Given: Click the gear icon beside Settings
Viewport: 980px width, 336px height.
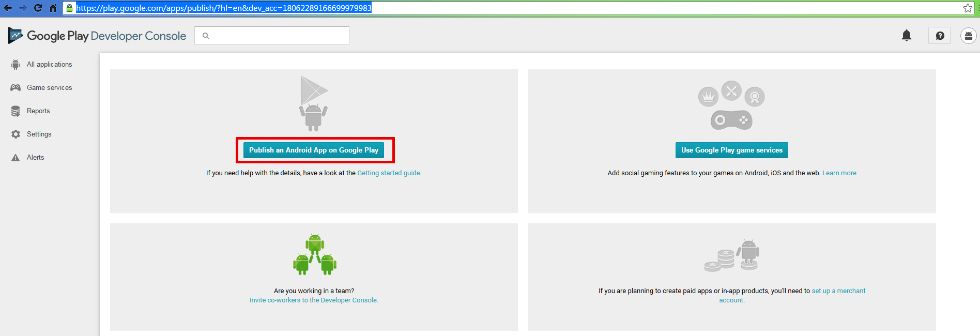Looking at the screenshot, I should click(16, 134).
